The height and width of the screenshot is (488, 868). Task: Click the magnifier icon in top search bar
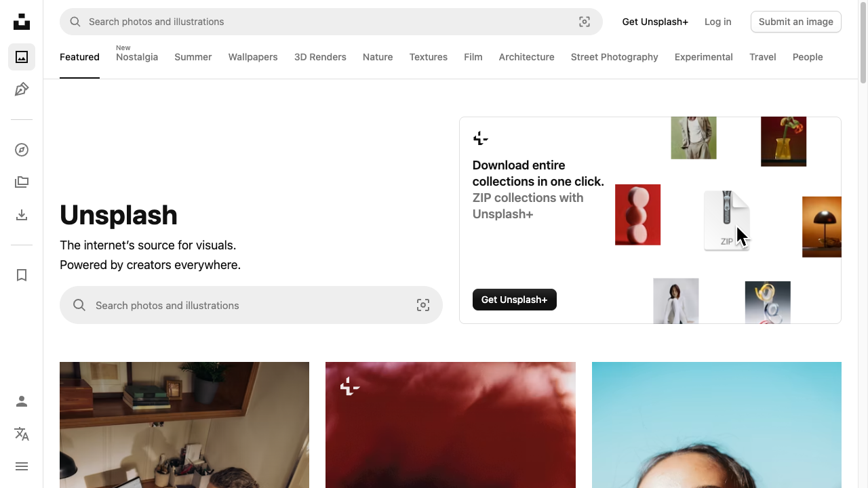(75, 22)
